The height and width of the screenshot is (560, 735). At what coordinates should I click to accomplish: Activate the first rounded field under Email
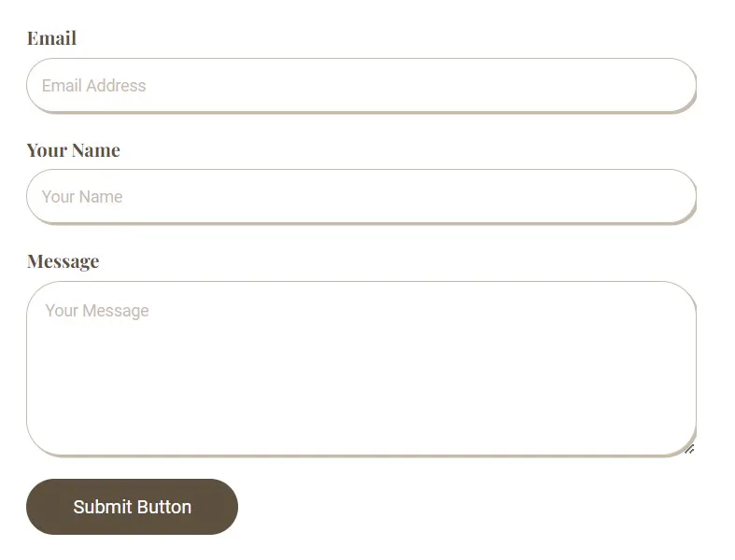click(360, 85)
